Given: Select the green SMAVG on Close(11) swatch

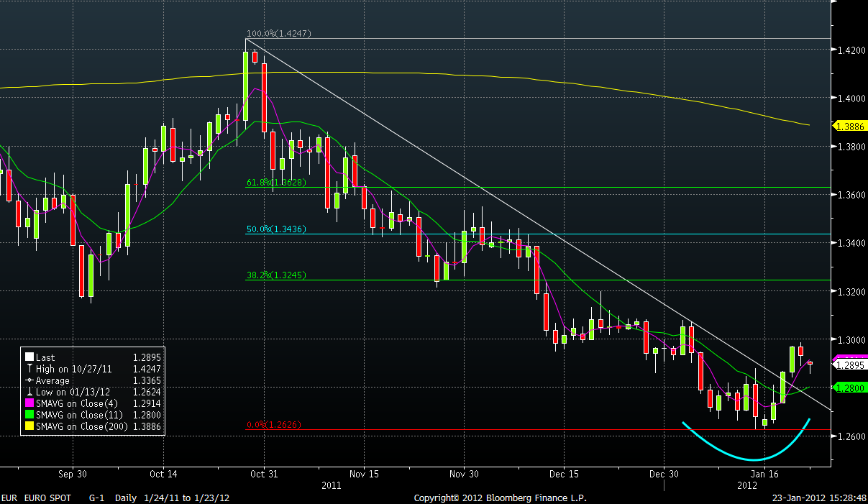Looking at the screenshot, I should coord(28,416).
